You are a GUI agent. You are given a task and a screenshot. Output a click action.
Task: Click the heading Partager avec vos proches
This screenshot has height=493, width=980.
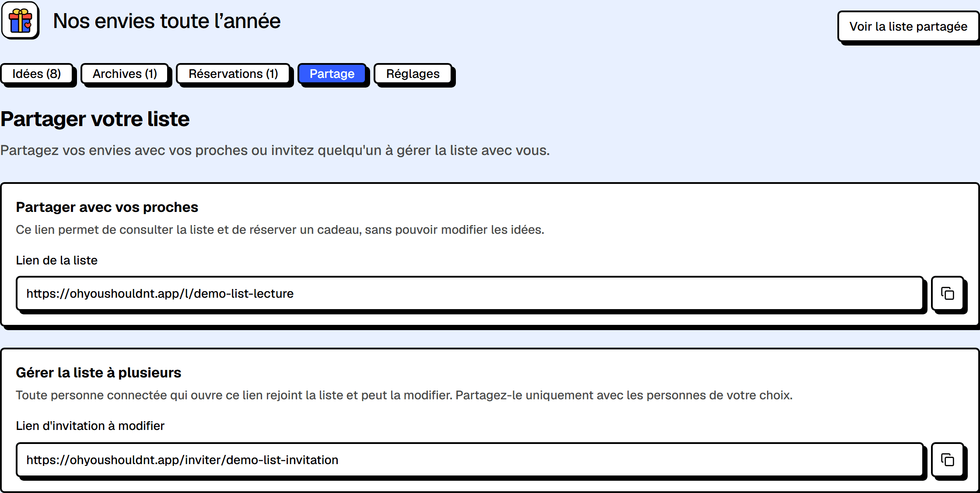107,207
